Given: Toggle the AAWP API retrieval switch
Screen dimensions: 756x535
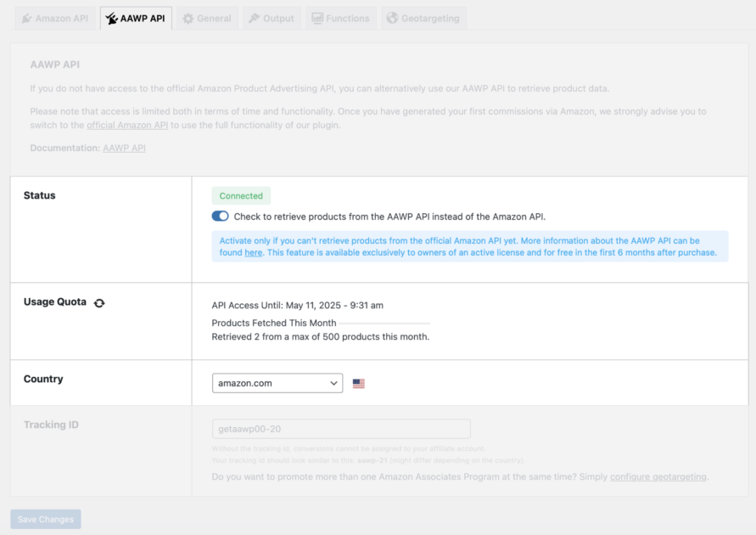Looking at the screenshot, I should pos(221,217).
